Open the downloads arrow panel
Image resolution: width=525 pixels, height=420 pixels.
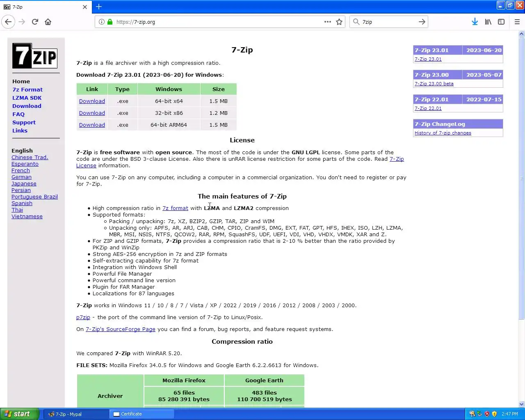(475, 22)
